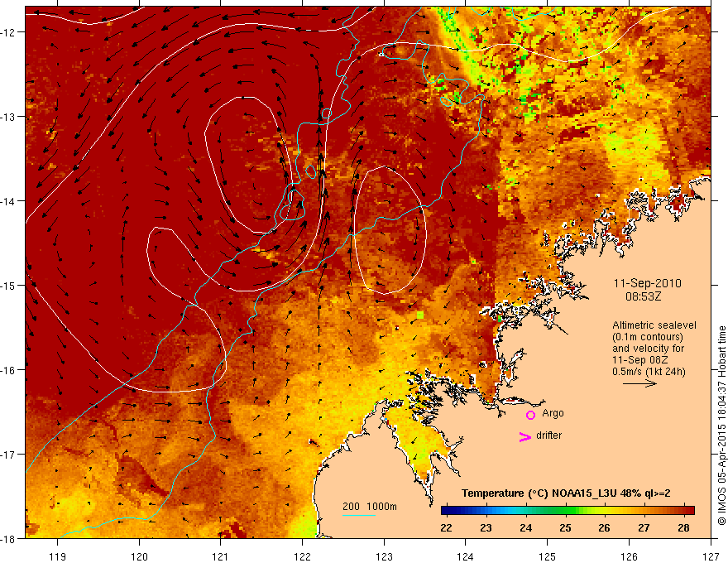Click the colorbar tick label 25

(x=565, y=527)
